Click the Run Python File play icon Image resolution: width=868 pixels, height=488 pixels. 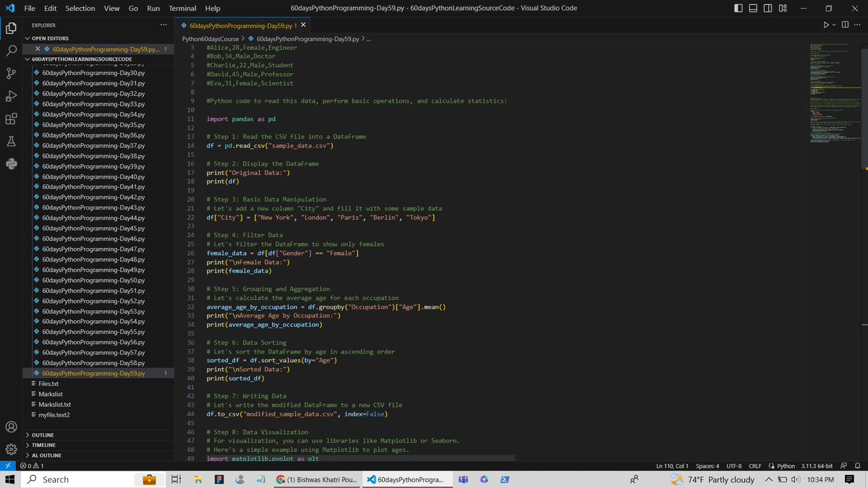827,25
